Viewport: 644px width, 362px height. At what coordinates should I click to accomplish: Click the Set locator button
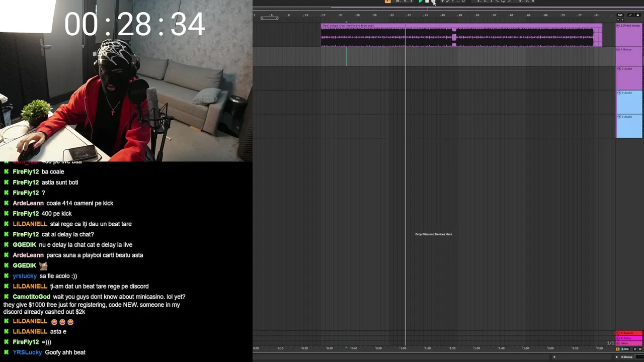click(x=620, y=15)
